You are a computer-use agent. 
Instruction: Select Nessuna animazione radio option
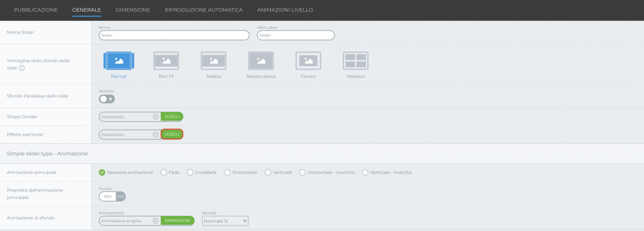102,173
